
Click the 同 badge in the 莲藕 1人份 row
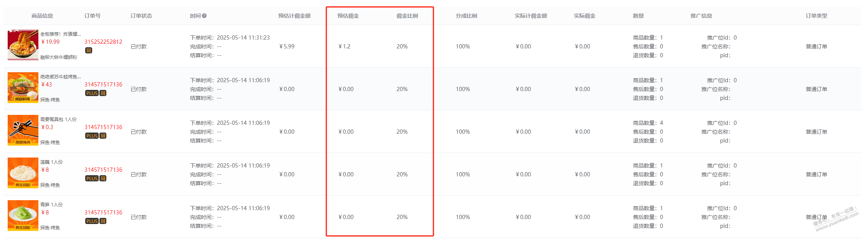pos(103,178)
